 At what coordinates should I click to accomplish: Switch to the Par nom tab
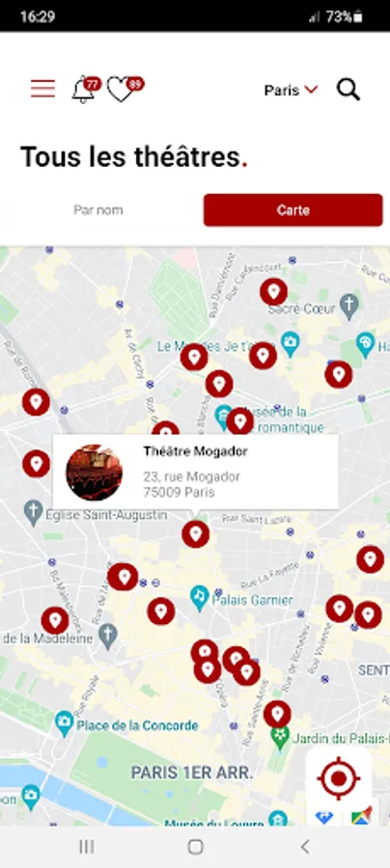98,210
